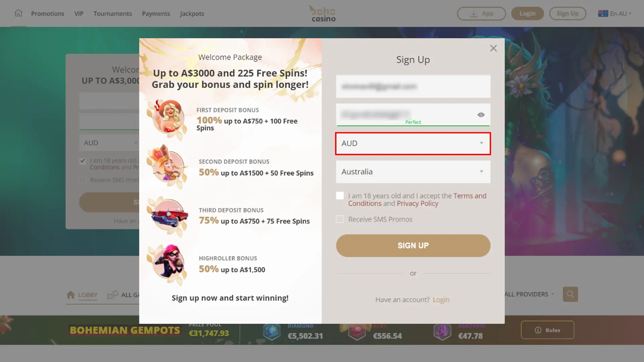The width and height of the screenshot is (644, 362).
Task: Click the Boho Casino home icon
Action: (18, 13)
